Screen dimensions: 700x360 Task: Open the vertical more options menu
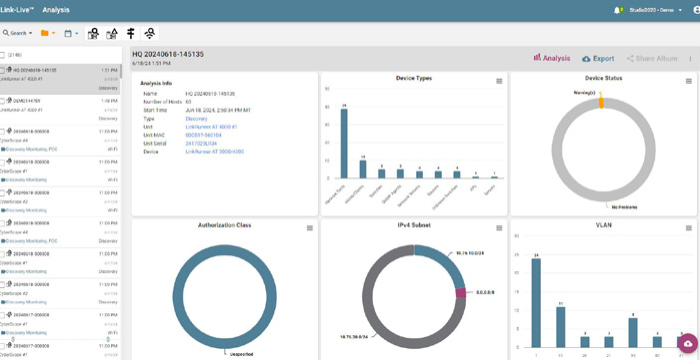click(690, 59)
